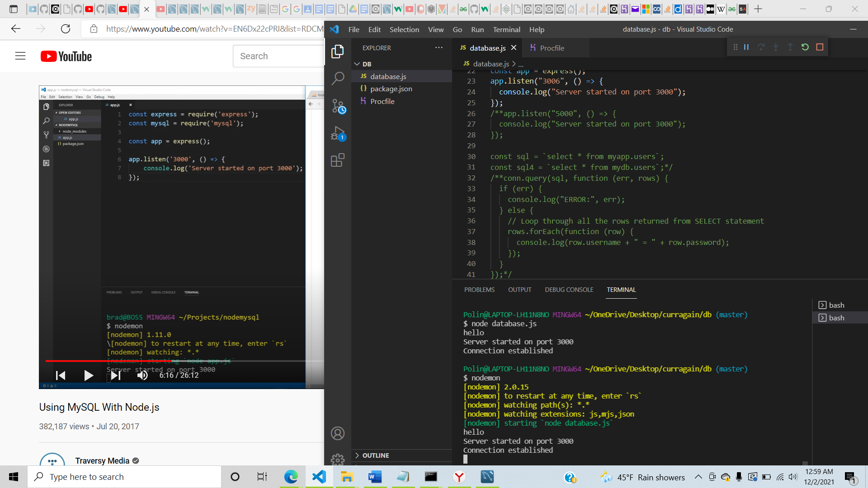This screenshot has width=868, height=488.
Task: Click the Traversy Media channel link
Action: [102, 460]
